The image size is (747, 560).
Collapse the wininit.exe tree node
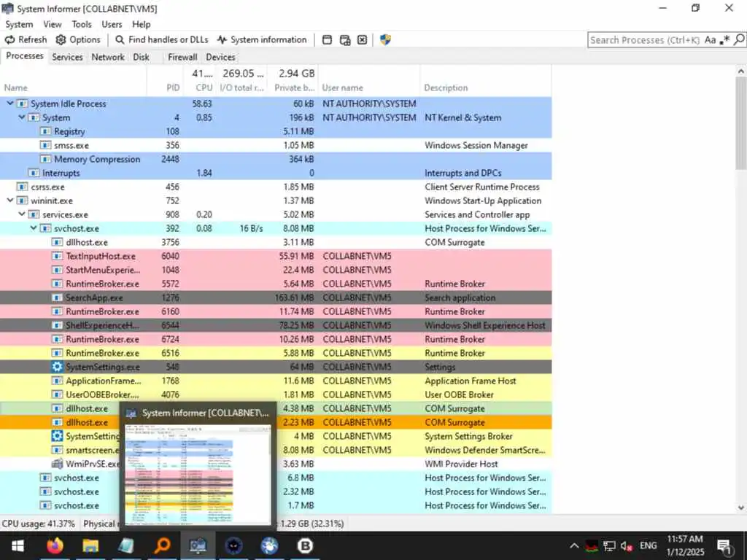(x=10, y=201)
